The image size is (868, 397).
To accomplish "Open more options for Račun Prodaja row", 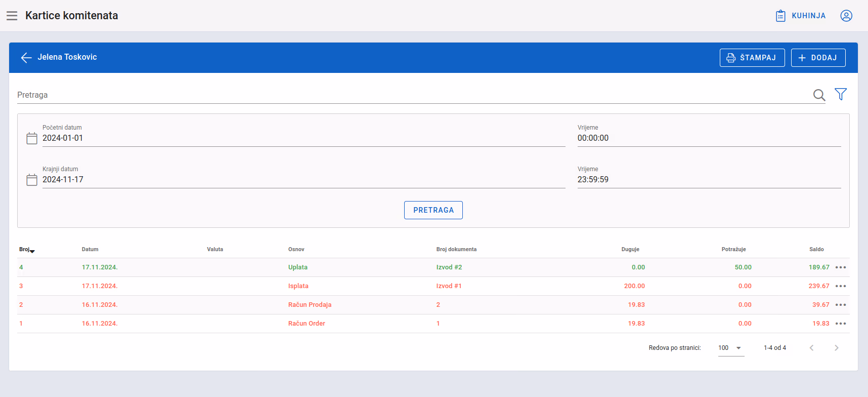I will coord(841,305).
